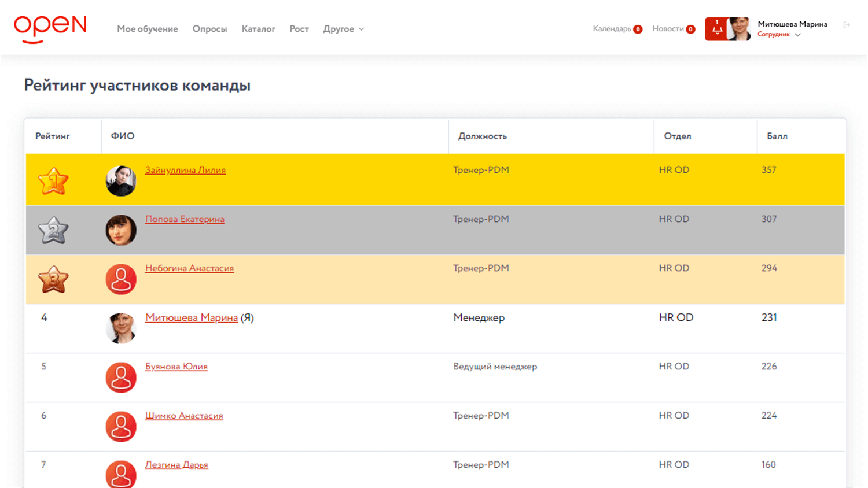This screenshot has width=868, height=488.
Task: Open Календарь from the header
Action: [x=612, y=29]
